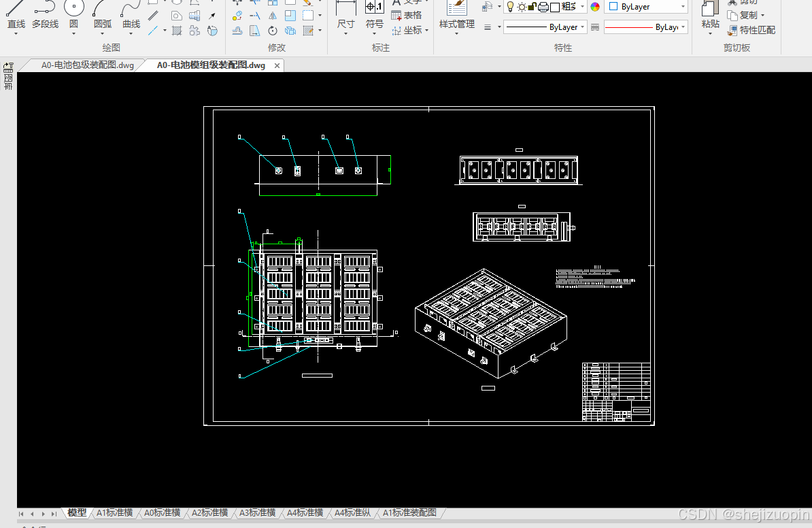Click the layer properties icon beside layer dropdown

[x=487, y=6]
